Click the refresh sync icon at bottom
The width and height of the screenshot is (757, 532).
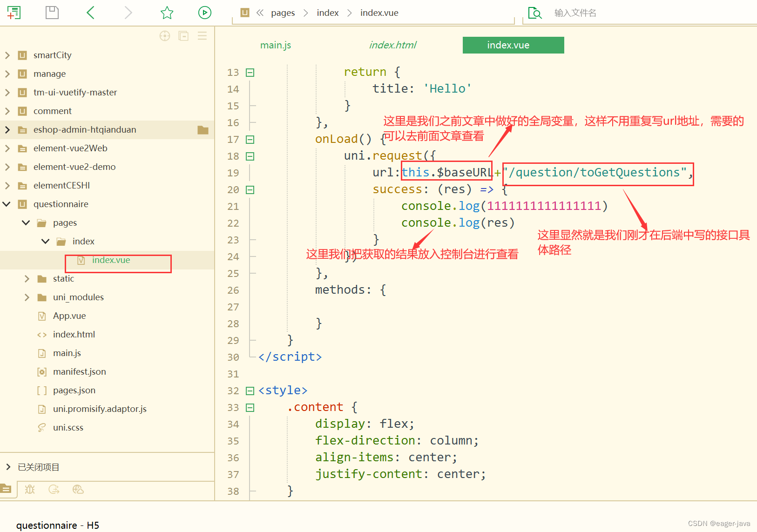54,489
